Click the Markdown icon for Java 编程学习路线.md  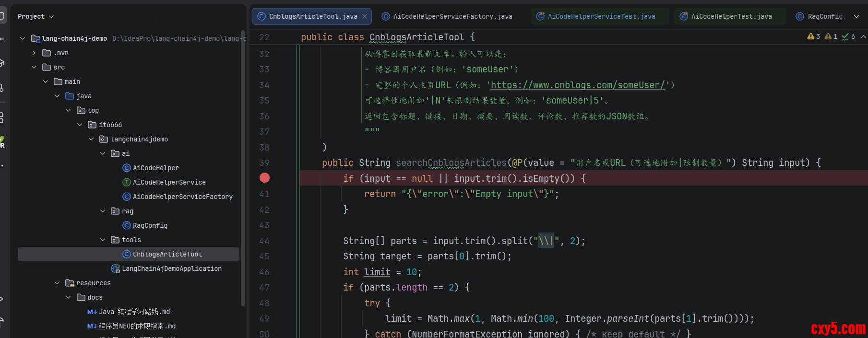tap(92, 312)
